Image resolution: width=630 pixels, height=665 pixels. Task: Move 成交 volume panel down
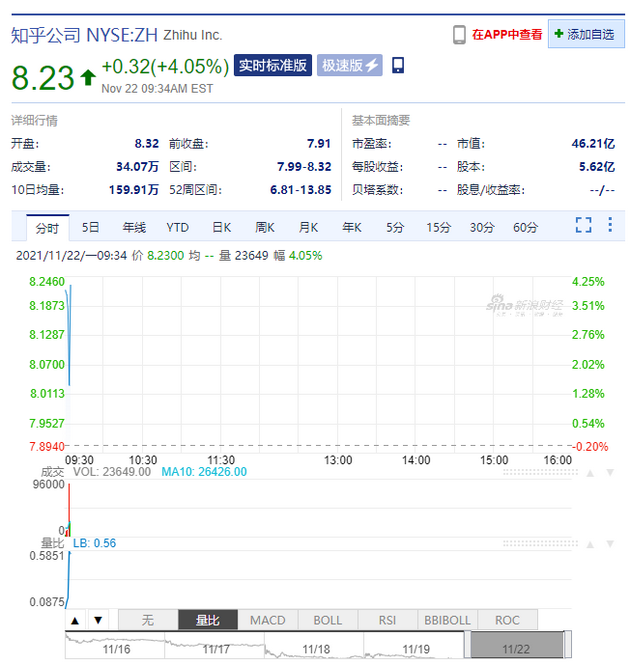pyautogui.click(x=610, y=473)
